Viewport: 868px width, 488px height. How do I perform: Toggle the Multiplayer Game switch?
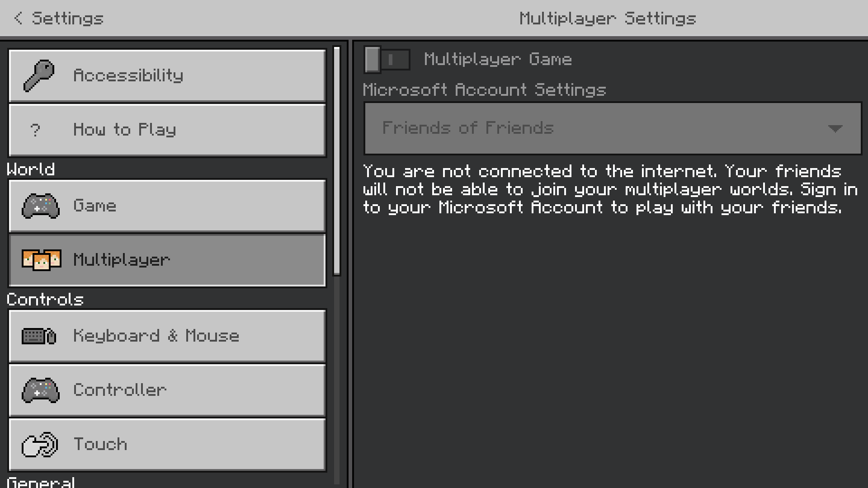387,59
